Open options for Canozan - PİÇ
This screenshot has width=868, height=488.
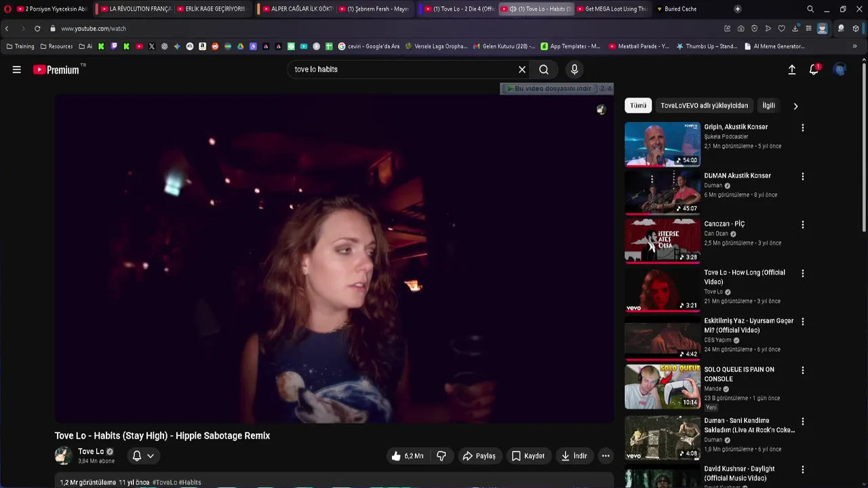point(803,225)
